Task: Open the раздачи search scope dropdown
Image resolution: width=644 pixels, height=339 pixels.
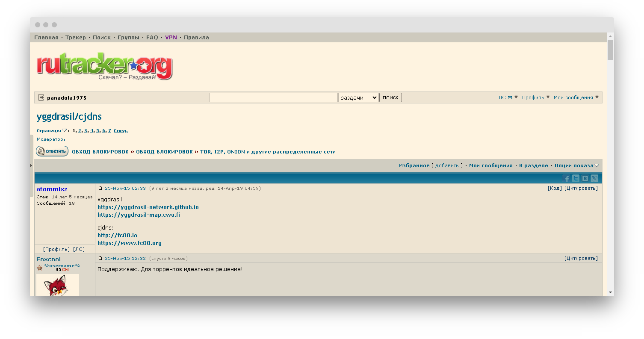Action: 358,97
